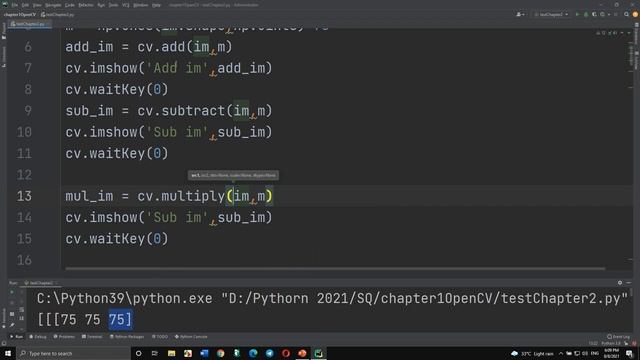Click chapter1OpenCV breadcrumb in navigation bar
This screenshot has height=360, width=640.
tap(20, 15)
